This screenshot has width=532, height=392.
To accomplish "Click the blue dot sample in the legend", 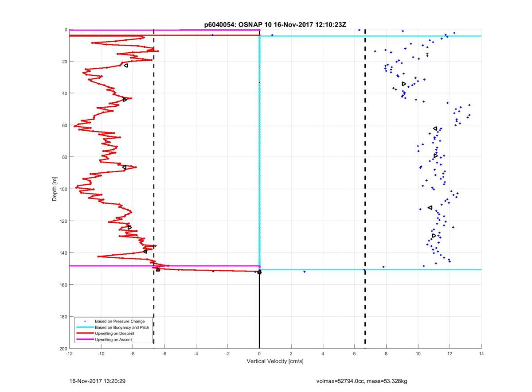I will click(x=85, y=321).
